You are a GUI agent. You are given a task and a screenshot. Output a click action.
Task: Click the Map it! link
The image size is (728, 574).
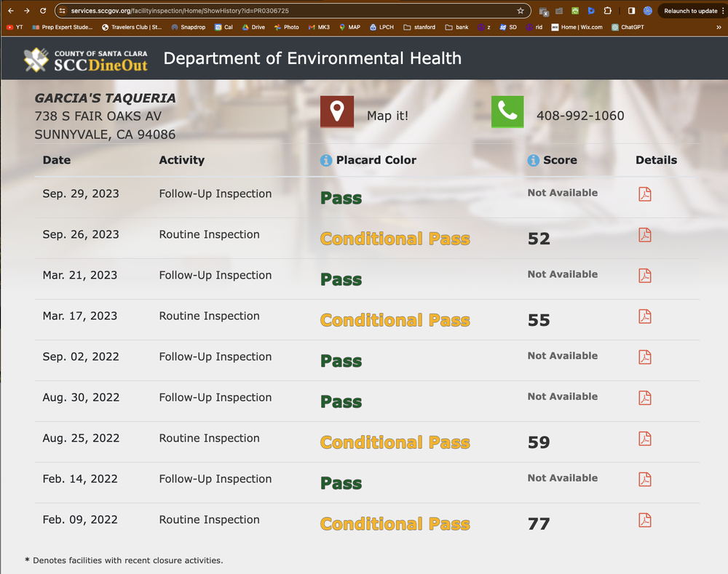[x=387, y=116]
